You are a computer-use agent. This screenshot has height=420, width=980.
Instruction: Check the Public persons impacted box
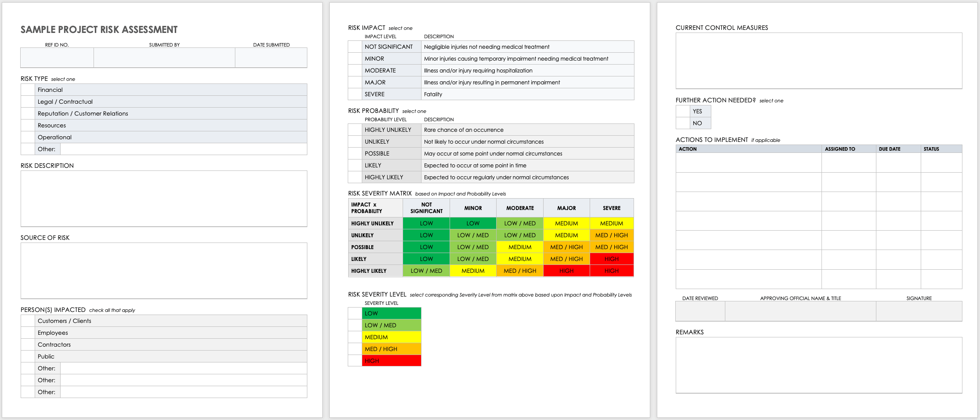(27, 356)
